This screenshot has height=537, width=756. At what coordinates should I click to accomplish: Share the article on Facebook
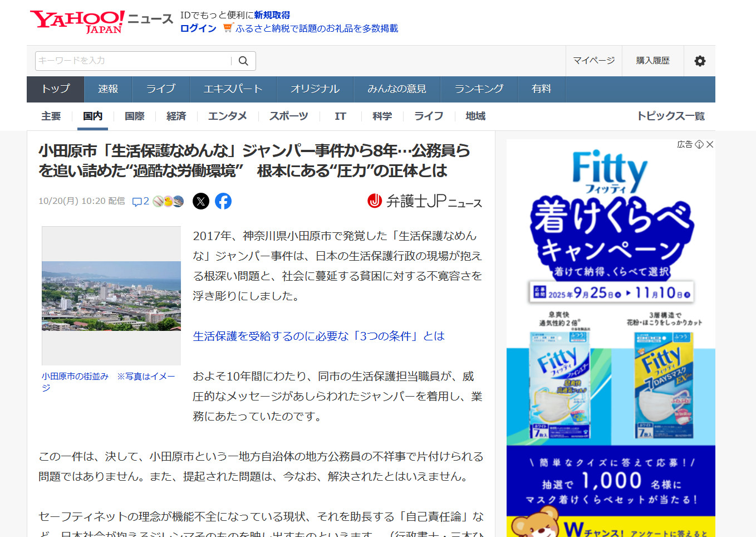pyautogui.click(x=223, y=201)
